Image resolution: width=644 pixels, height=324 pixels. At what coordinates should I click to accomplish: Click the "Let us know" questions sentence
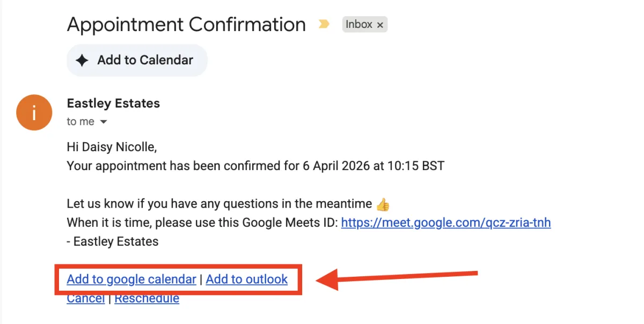pyautogui.click(x=219, y=204)
